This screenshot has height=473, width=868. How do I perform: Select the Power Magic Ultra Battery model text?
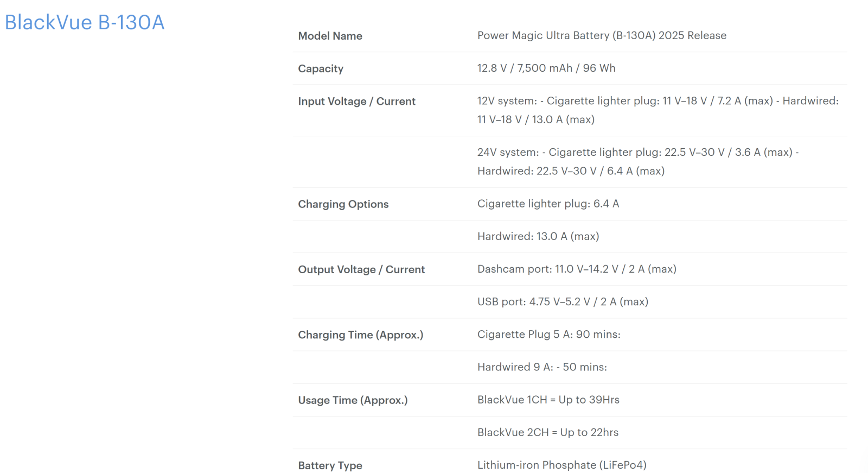click(601, 35)
